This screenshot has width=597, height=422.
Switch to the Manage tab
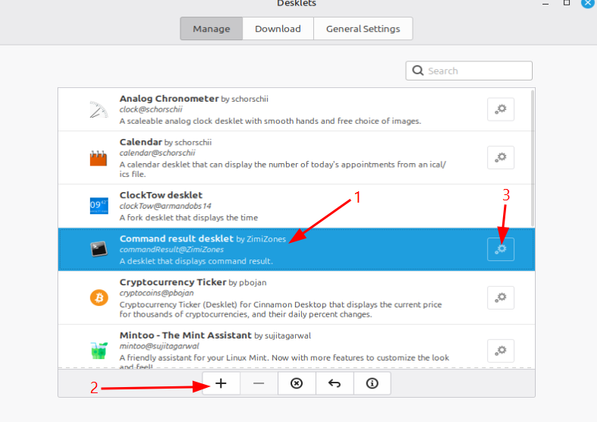[x=211, y=29]
